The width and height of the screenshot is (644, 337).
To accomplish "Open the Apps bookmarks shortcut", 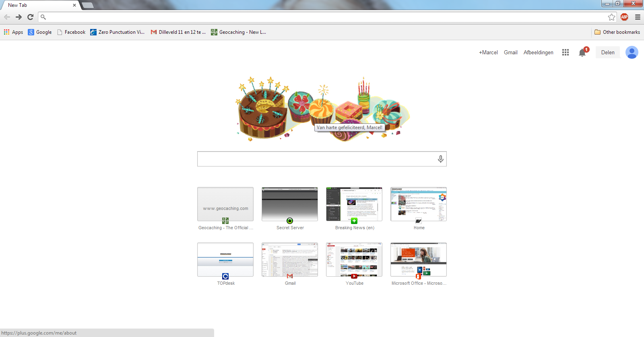I will pyautogui.click(x=13, y=32).
